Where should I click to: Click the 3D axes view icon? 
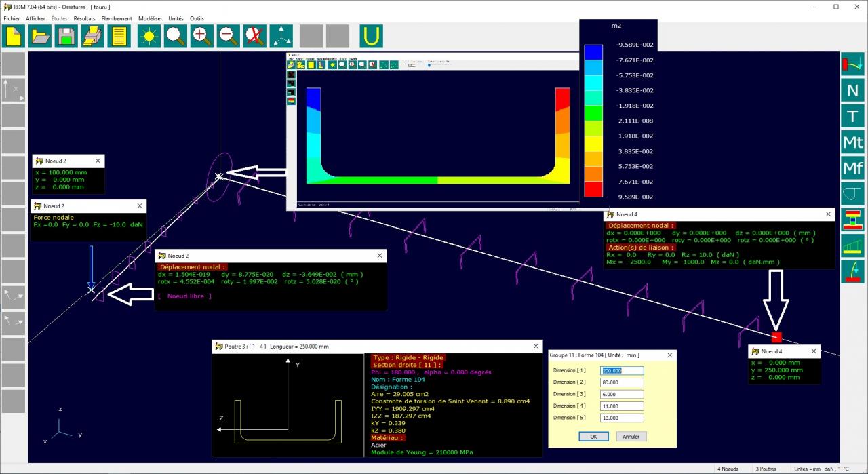pyautogui.click(x=281, y=36)
